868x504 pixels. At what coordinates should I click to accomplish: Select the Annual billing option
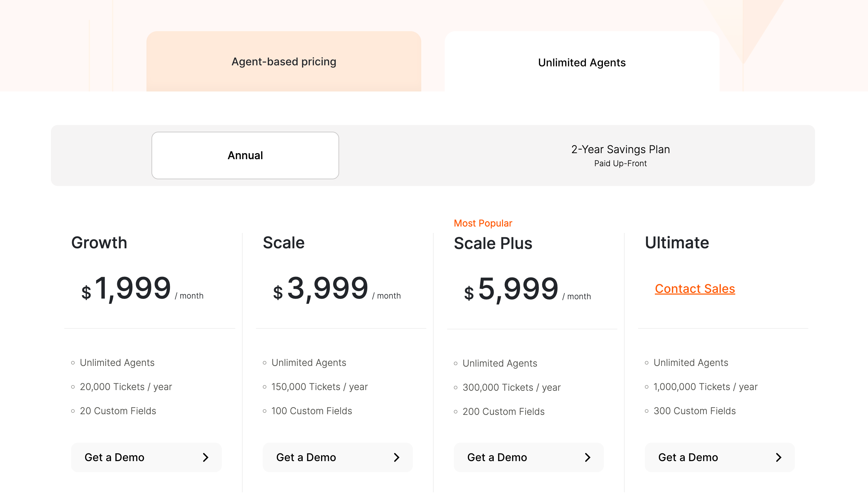click(x=245, y=155)
